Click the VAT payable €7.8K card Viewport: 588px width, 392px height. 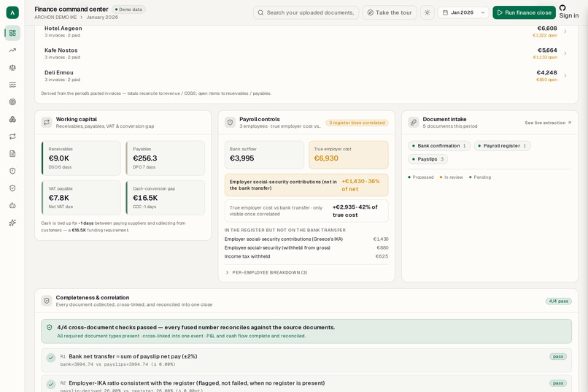pos(81,198)
